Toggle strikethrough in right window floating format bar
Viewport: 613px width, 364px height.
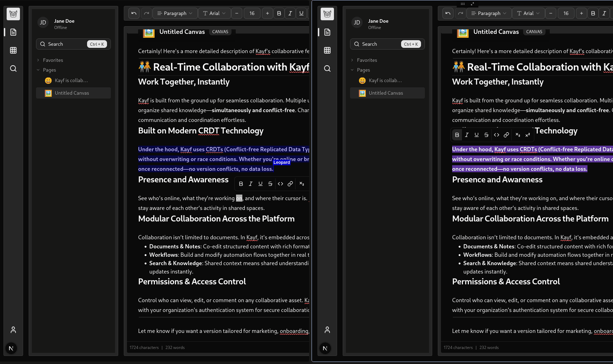(x=486, y=135)
